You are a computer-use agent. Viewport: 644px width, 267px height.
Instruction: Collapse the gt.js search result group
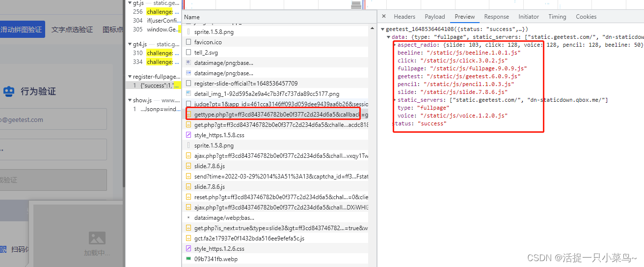tap(129, 3)
